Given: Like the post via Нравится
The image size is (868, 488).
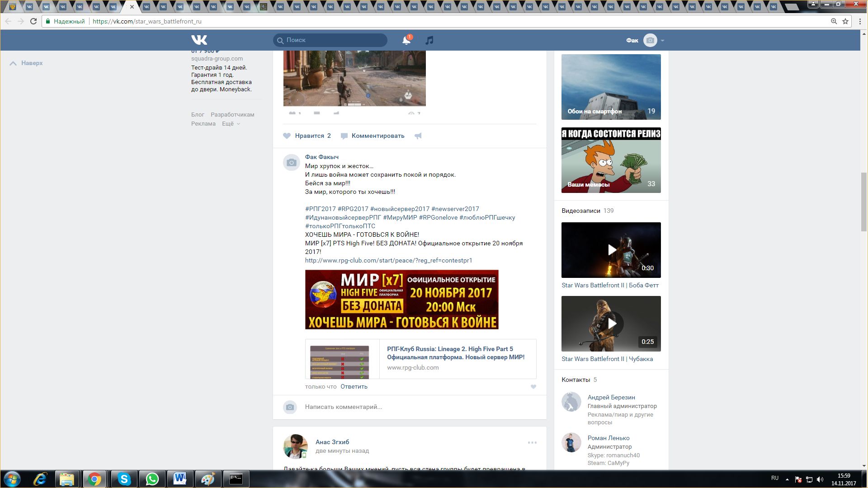Looking at the screenshot, I should tap(307, 136).
